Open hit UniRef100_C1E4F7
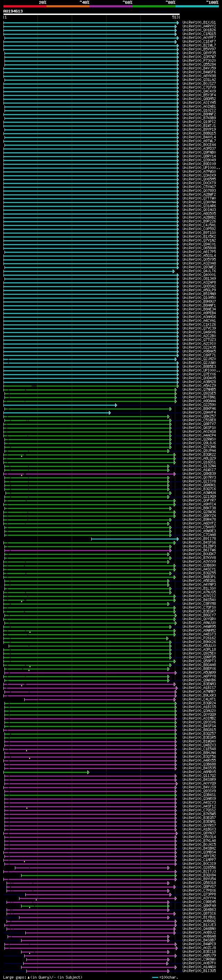 pos(199,41)
